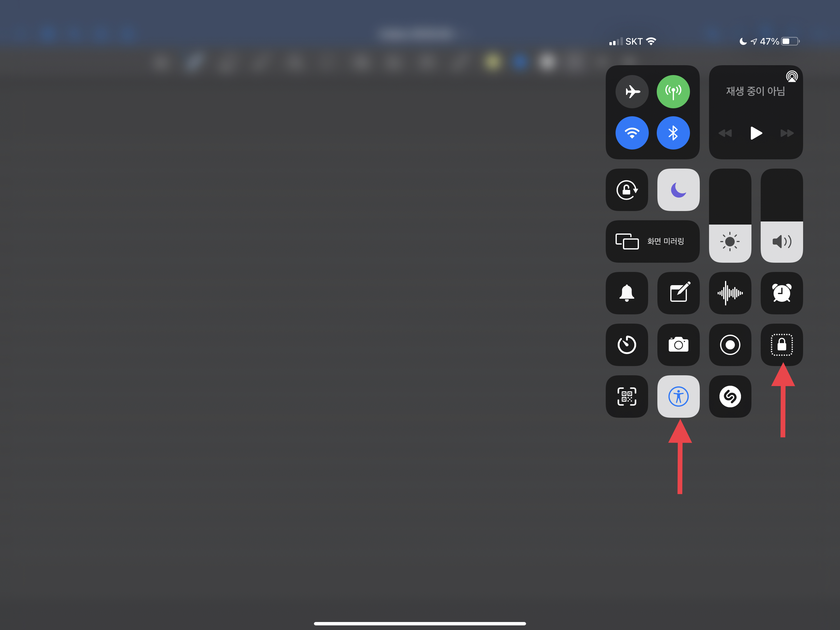Toggle the silent mode bell
840x630 pixels.
point(627,293)
